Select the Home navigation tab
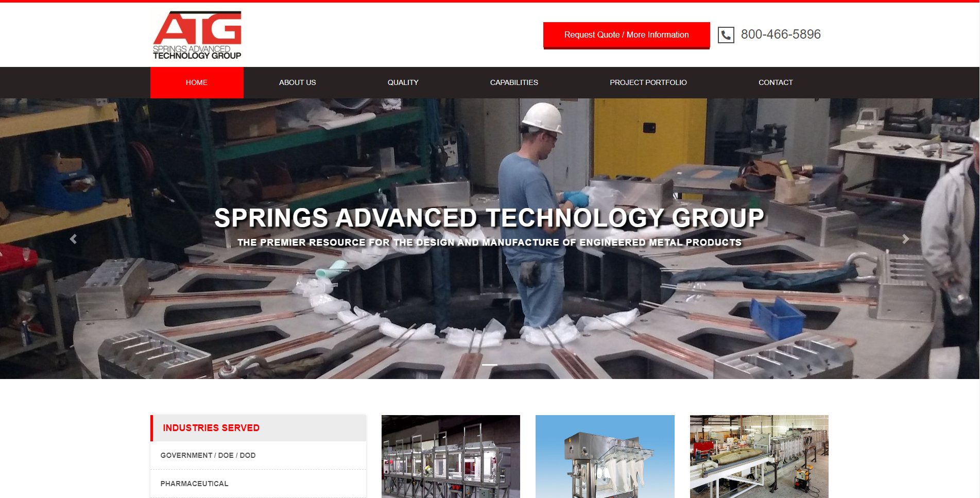Screen dimensions: 980x498 197,82
